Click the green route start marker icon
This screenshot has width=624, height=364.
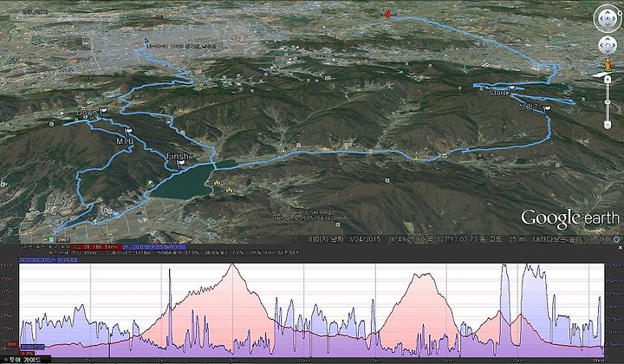(50, 238)
